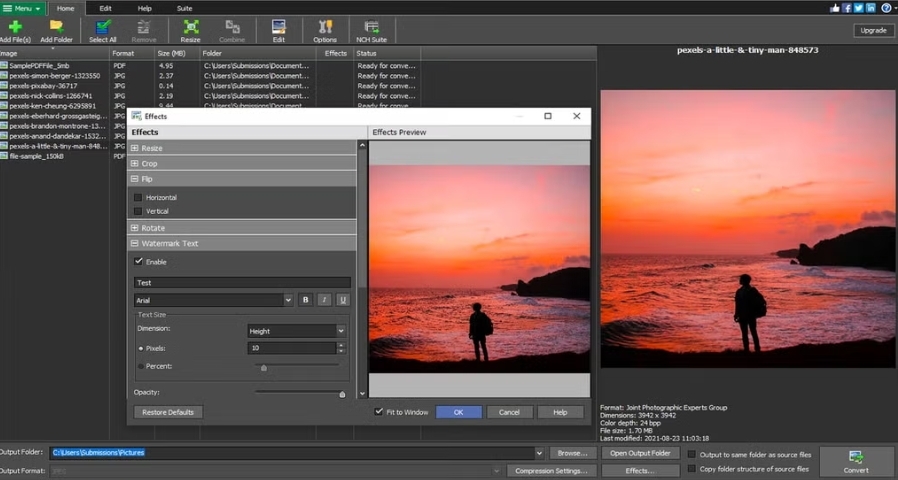Collapse the Flip effects section
Viewport: 898px width, 480px height.
[135, 179]
